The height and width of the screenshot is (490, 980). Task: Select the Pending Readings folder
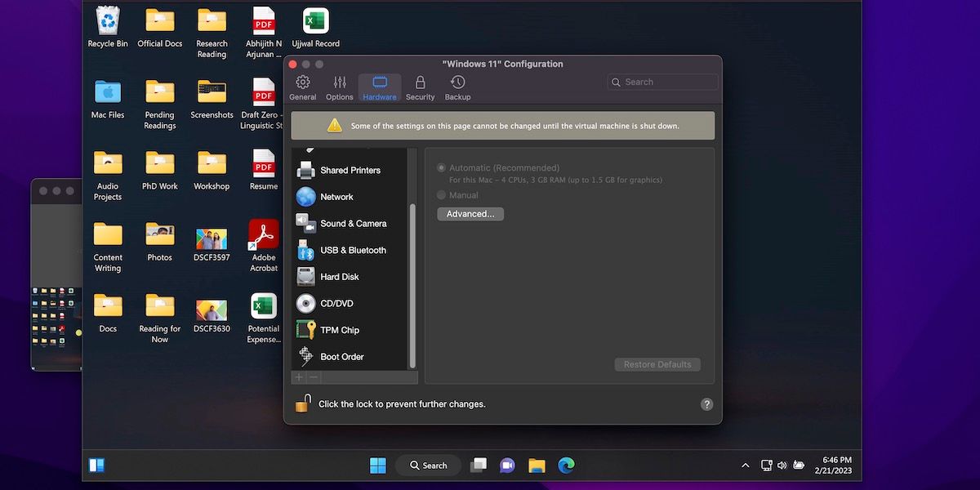160,104
